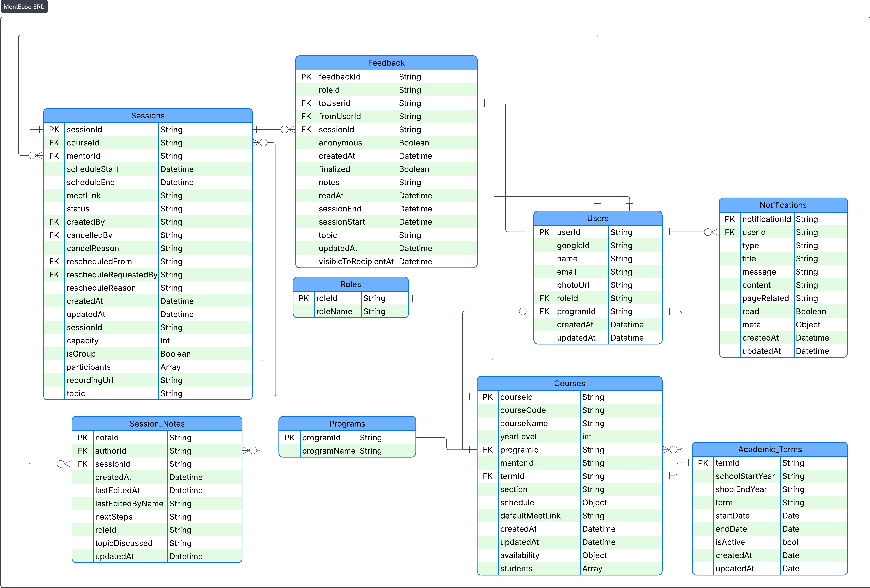This screenshot has width=870, height=588.
Task: Click the visibleToRecipientAt field in Feedback
Action: click(356, 262)
